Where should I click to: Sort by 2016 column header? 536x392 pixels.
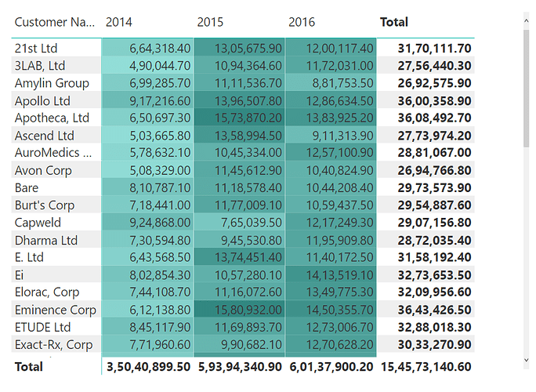click(302, 22)
